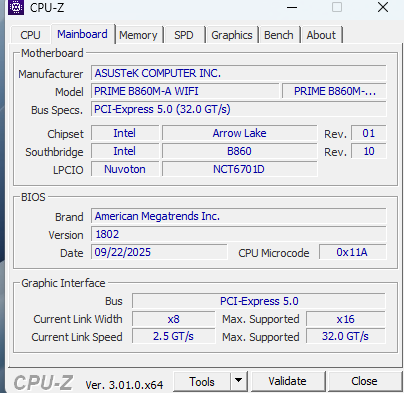Viewport: 404px width, 393px height.
Task: Click BIOS date 09/22/2025 field
Action: (x=159, y=252)
